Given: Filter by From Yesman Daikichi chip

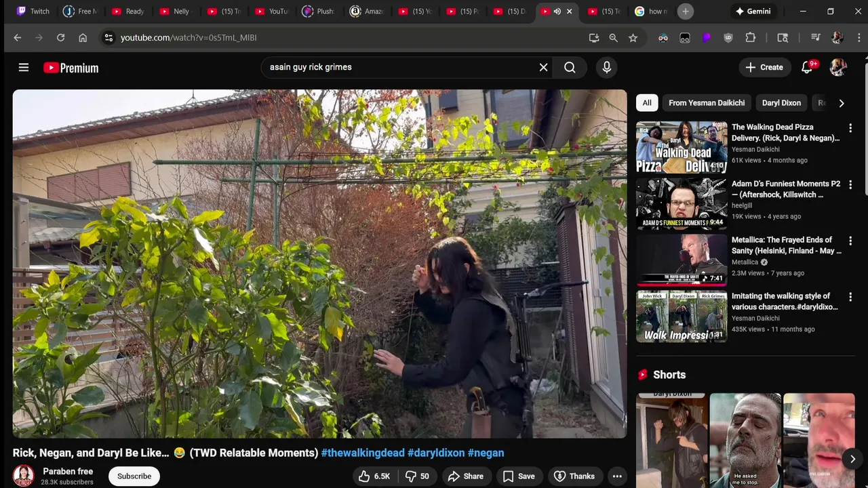Looking at the screenshot, I should click(707, 103).
